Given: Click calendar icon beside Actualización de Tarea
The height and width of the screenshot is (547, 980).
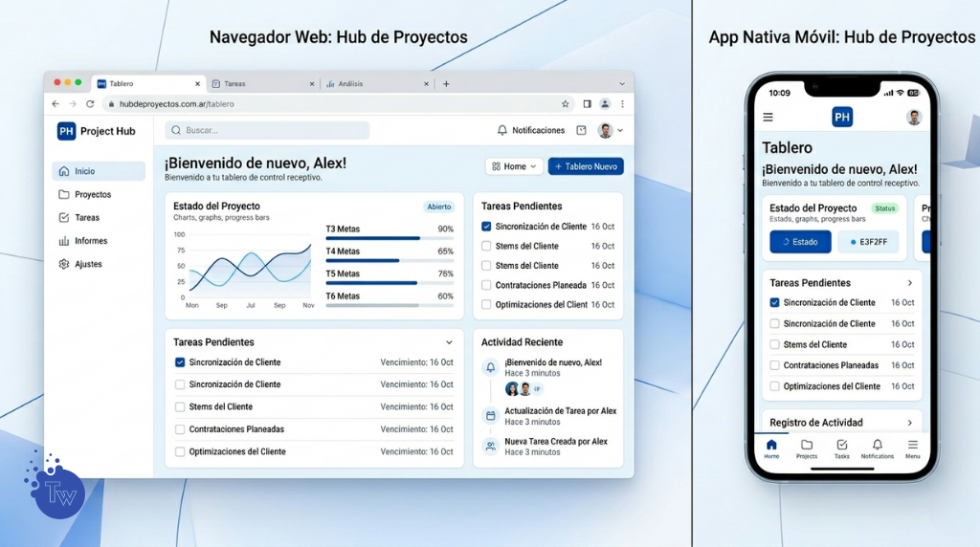Looking at the screenshot, I should pyautogui.click(x=491, y=415).
